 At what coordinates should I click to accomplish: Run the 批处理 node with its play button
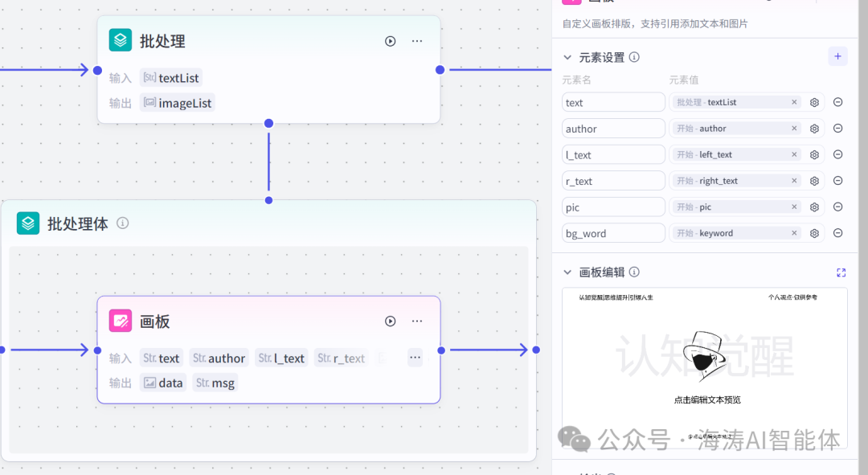coord(390,41)
